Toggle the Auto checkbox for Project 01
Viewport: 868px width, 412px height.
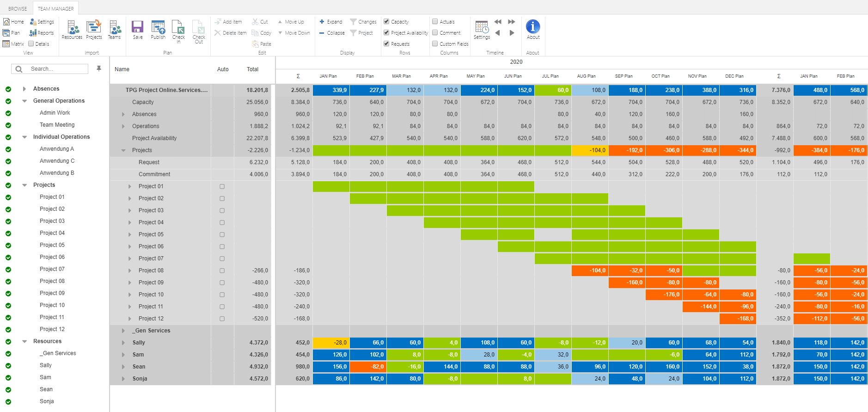click(222, 186)
